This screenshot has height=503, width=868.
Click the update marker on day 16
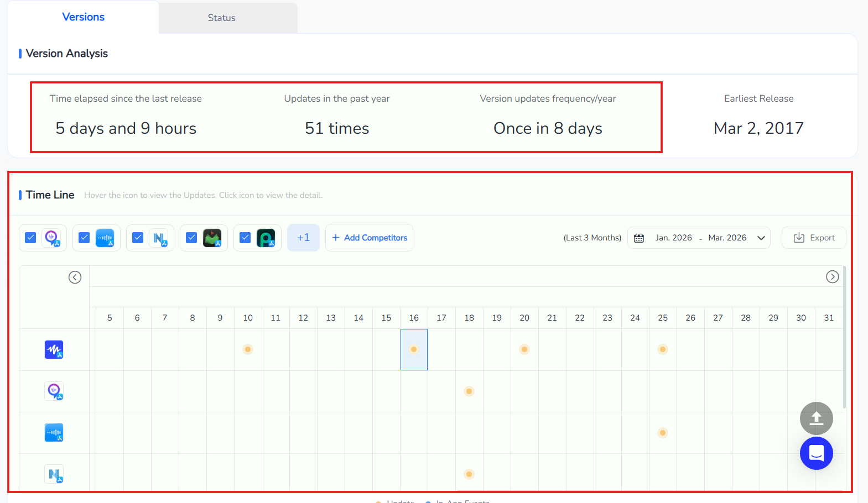click(414, 349)
